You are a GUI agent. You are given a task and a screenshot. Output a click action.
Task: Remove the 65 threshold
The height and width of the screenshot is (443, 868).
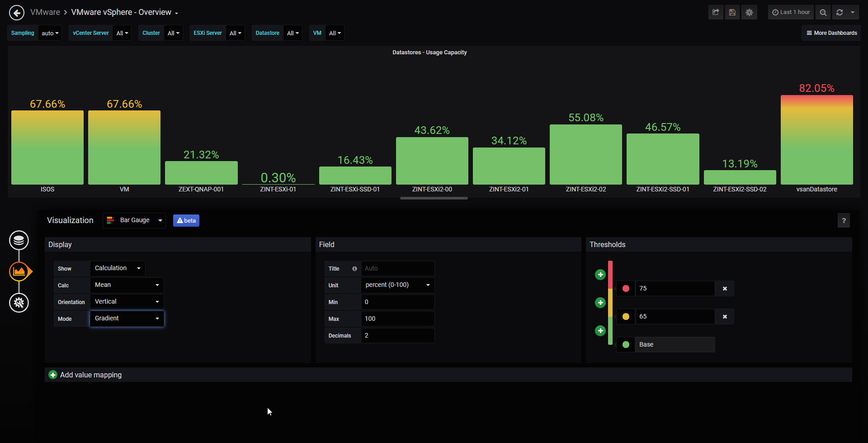tap(725, 317)
